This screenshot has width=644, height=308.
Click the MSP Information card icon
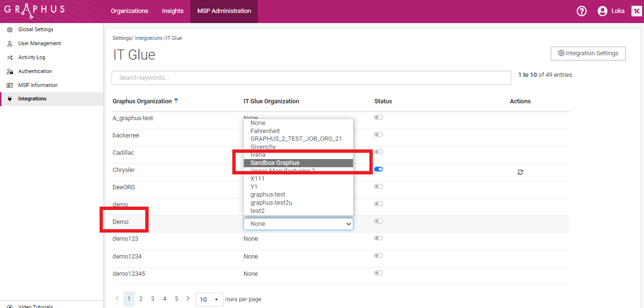[10, 86]
